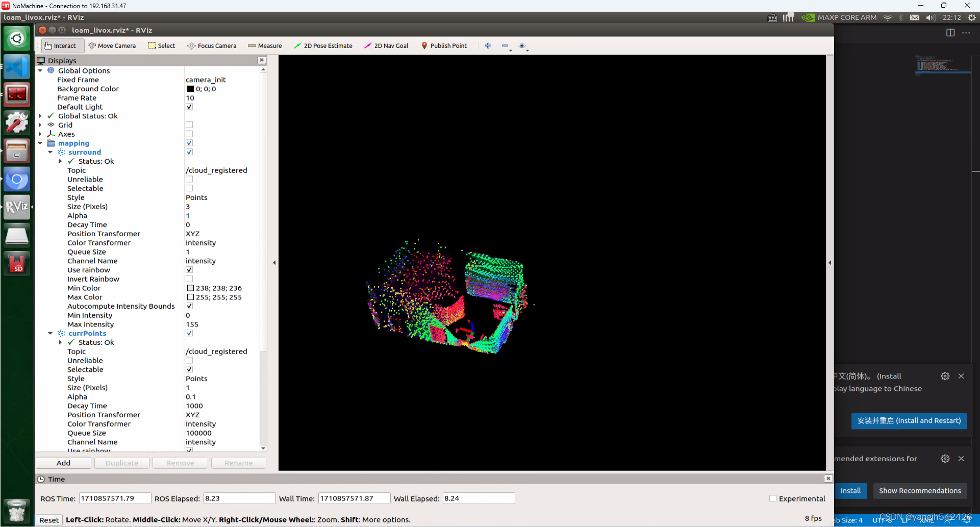The width and height of the screenshot is (980, 527).
Task: Click the ROS Time field
Action: click(115, 498)
